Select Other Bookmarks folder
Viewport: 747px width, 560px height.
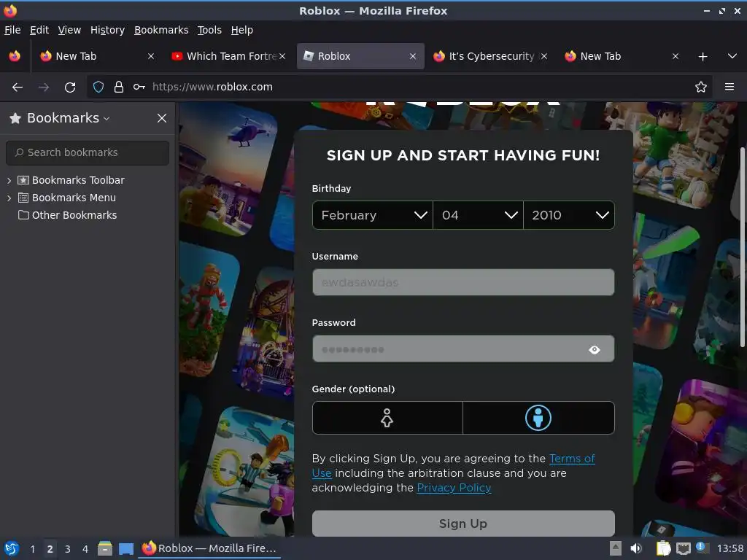click(x=67, y=215)
